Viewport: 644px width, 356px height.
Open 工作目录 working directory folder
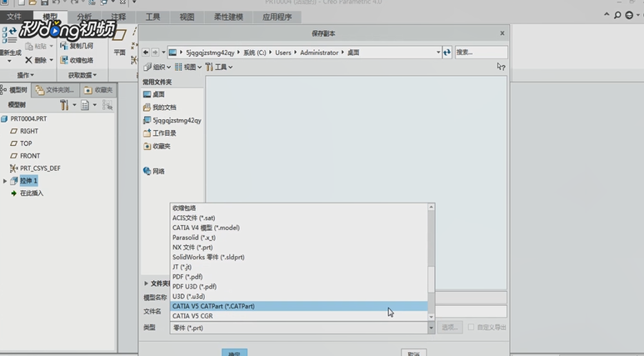coord(160,133)
